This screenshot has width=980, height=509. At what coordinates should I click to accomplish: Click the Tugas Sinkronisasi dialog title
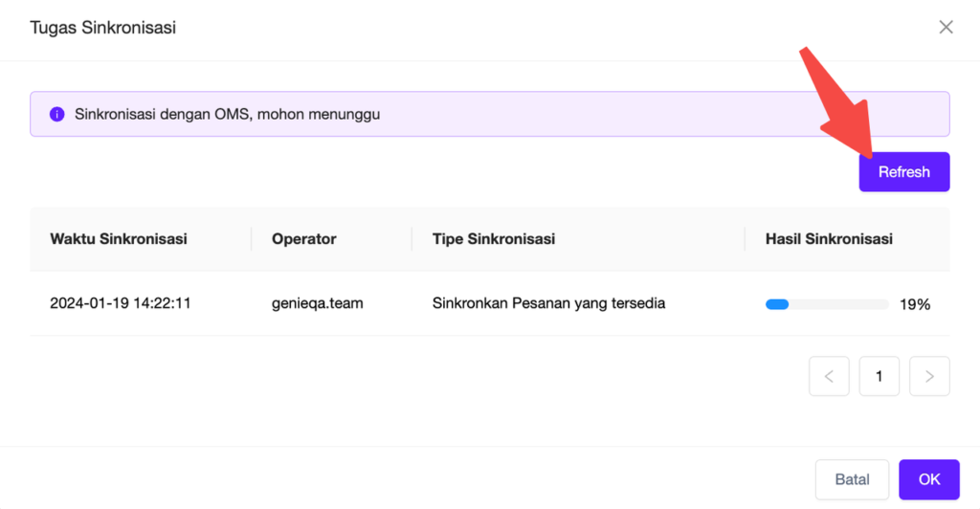[103, 28]
